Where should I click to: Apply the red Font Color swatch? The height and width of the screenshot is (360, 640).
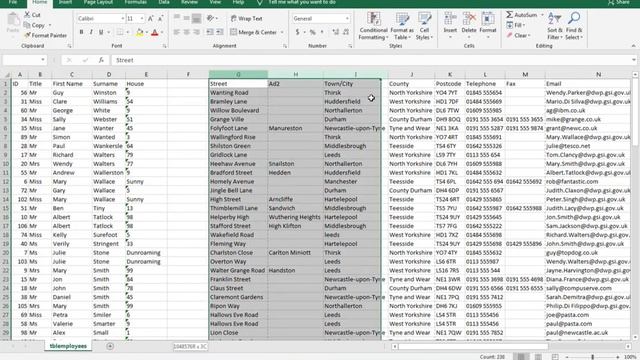point(155,33)
